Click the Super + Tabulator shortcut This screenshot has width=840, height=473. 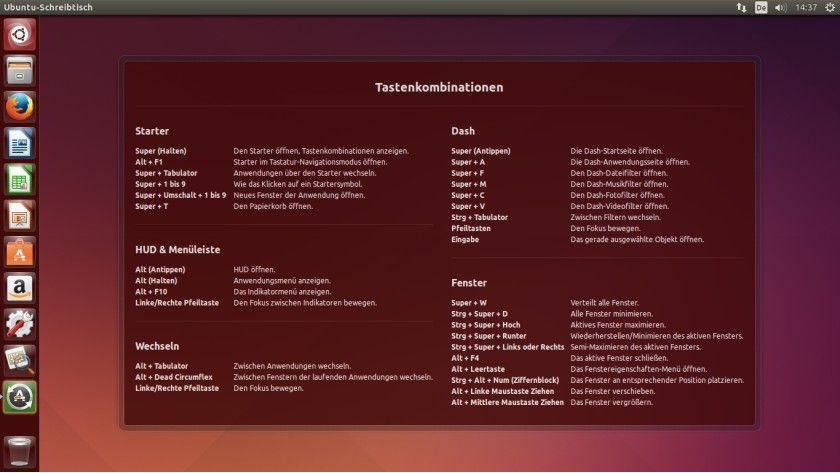pos(166,173)
